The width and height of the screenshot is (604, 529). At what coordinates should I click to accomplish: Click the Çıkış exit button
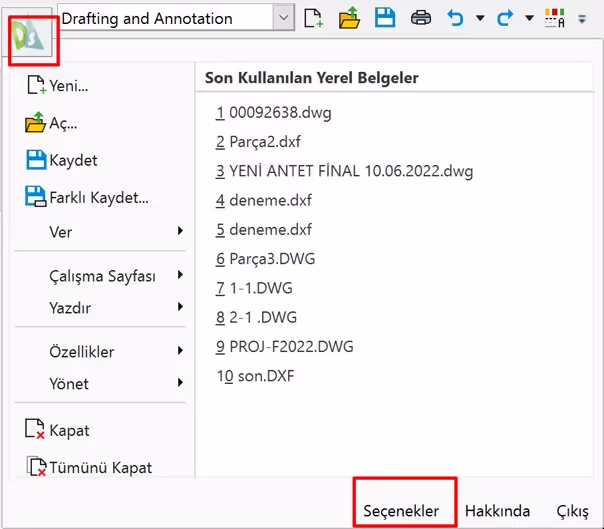point(572,511)
